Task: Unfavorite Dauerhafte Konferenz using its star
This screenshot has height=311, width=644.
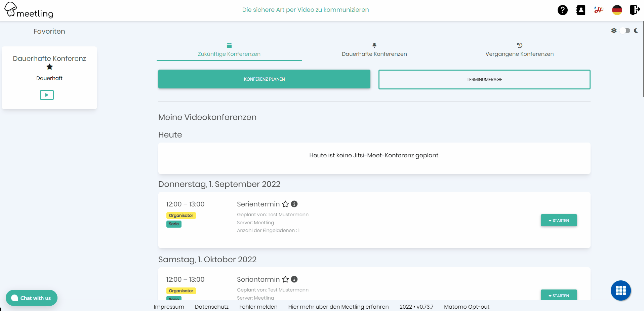Action: pyautogui.click(x=49, y=67)
